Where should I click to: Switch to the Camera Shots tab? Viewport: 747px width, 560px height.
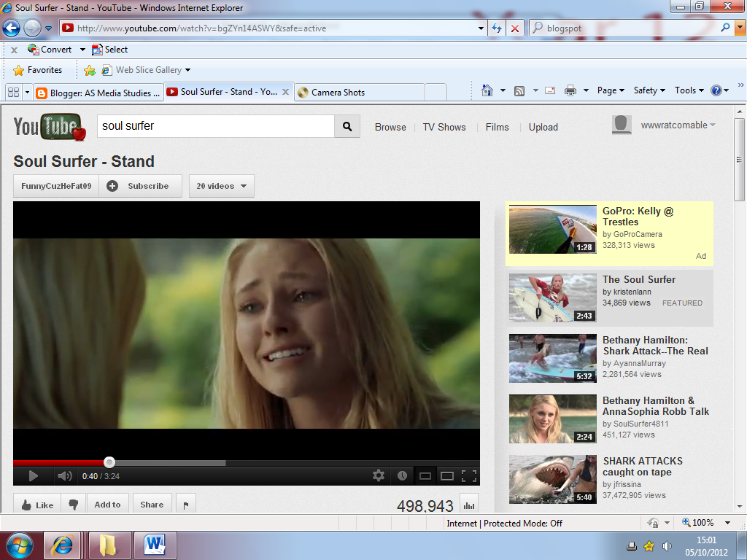coord(359,93)
